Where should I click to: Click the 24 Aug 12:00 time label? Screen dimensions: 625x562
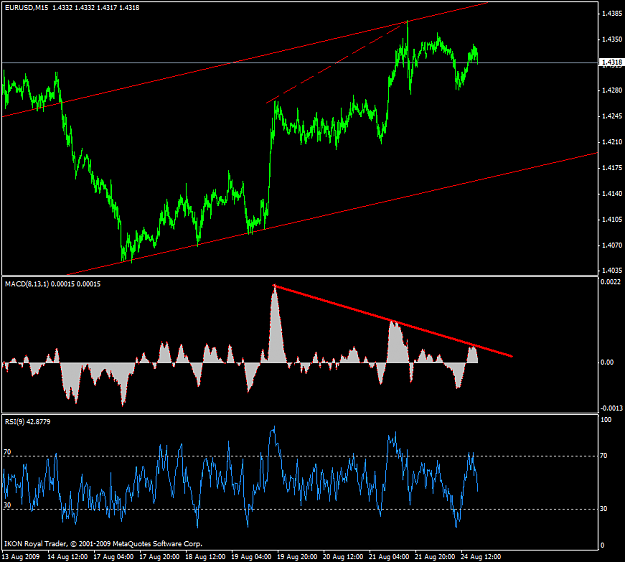tap(481, 556)
